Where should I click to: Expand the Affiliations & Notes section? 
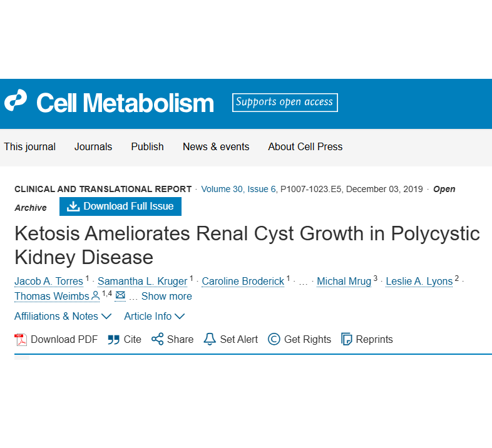click(63, 317)
